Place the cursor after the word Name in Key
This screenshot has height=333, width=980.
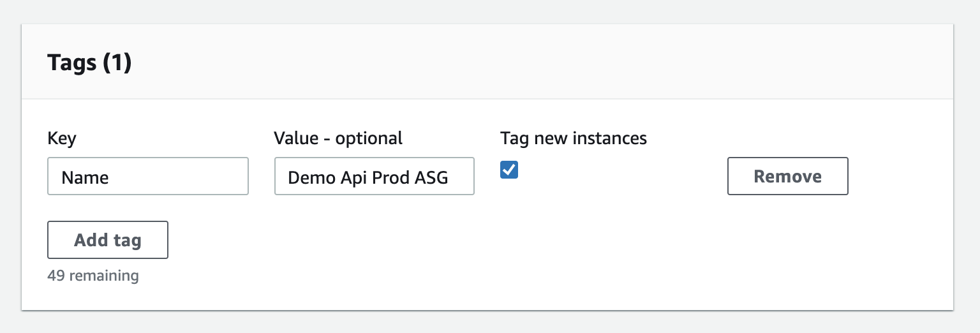[110, 177]
